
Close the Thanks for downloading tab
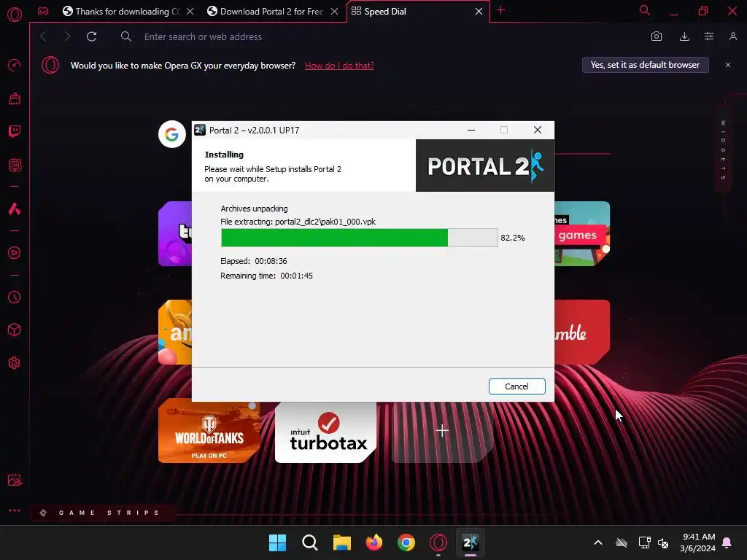pos(190,12)
